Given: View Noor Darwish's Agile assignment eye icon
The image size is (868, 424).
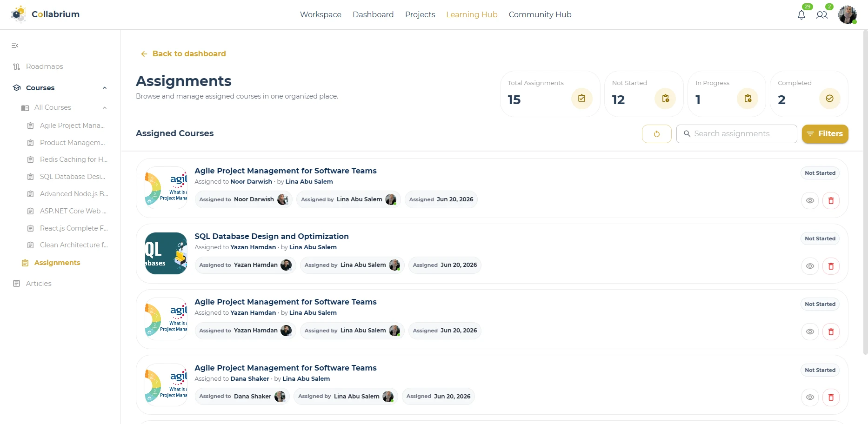Looking at the screenshot, I should [810, 201].
